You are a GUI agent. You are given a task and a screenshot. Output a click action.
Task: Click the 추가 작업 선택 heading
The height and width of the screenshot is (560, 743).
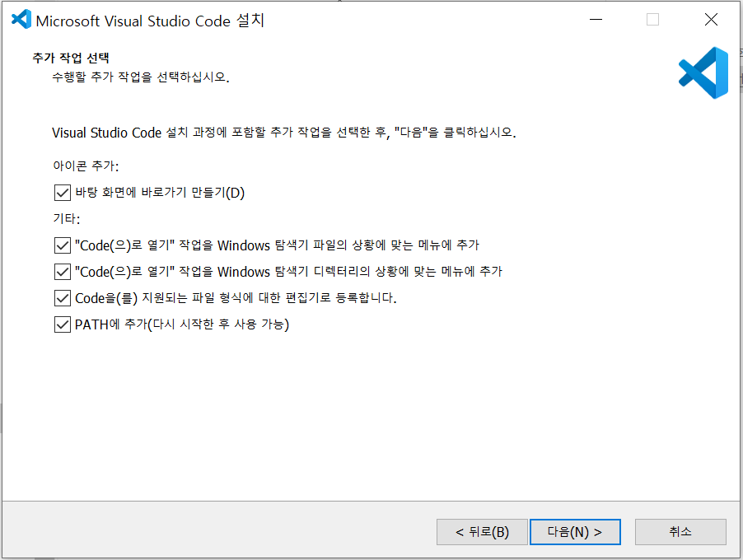(x=71, y=58)
